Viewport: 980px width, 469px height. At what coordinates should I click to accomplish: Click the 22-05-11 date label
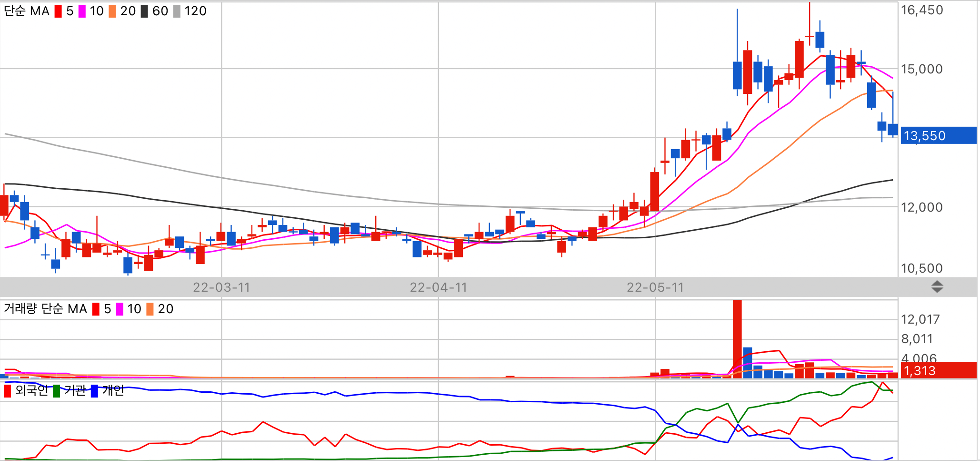click(655, 287)
